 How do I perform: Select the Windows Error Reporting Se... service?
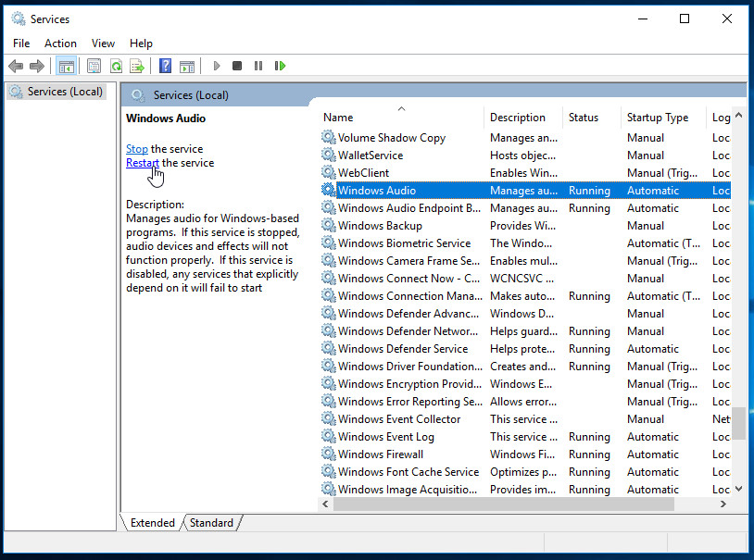coord(525,402)
